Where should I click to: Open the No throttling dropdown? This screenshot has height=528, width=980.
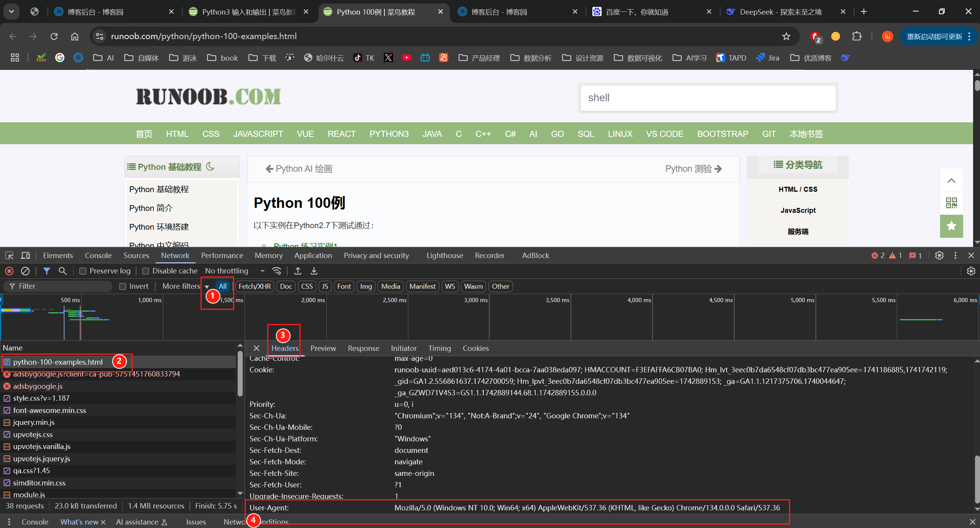(x=235, y=271)
